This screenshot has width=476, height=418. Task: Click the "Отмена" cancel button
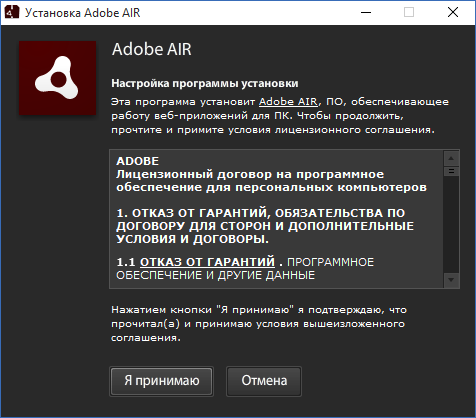coord(264,381)
